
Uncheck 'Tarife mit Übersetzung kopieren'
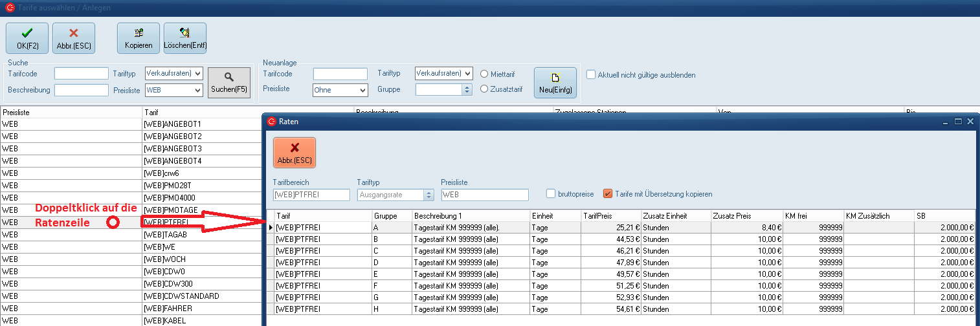pos(607,193)
